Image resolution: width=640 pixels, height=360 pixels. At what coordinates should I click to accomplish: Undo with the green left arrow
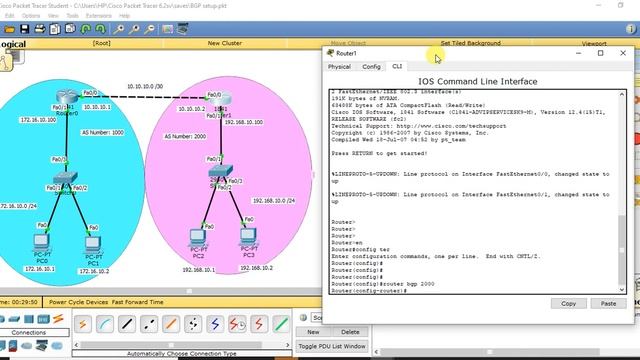click(86, 29)
